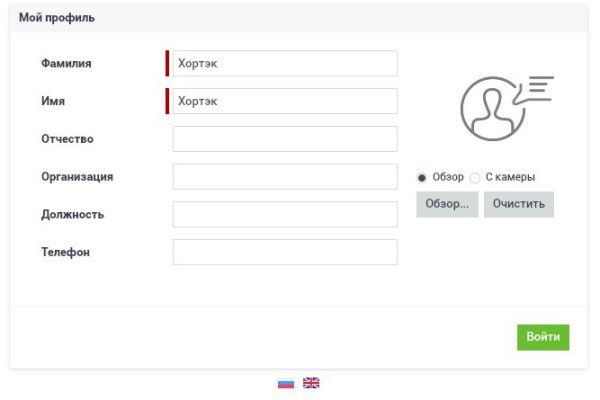
Task: Click the Мой профиль panel header
Action: (x=55, y=18)
